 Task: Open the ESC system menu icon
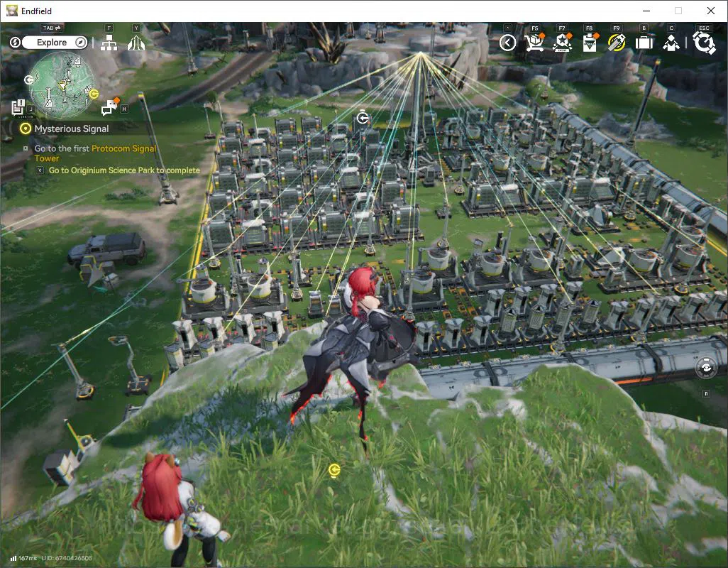tap(705, 43)
